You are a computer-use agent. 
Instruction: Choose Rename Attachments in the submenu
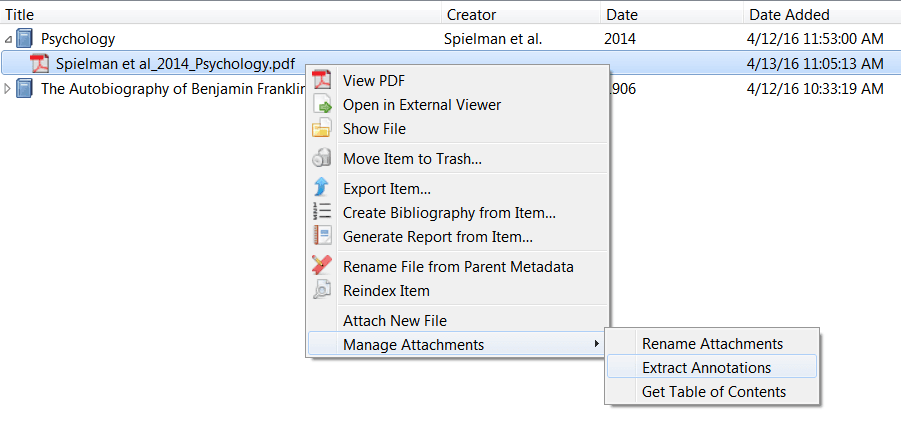point(712,344)
